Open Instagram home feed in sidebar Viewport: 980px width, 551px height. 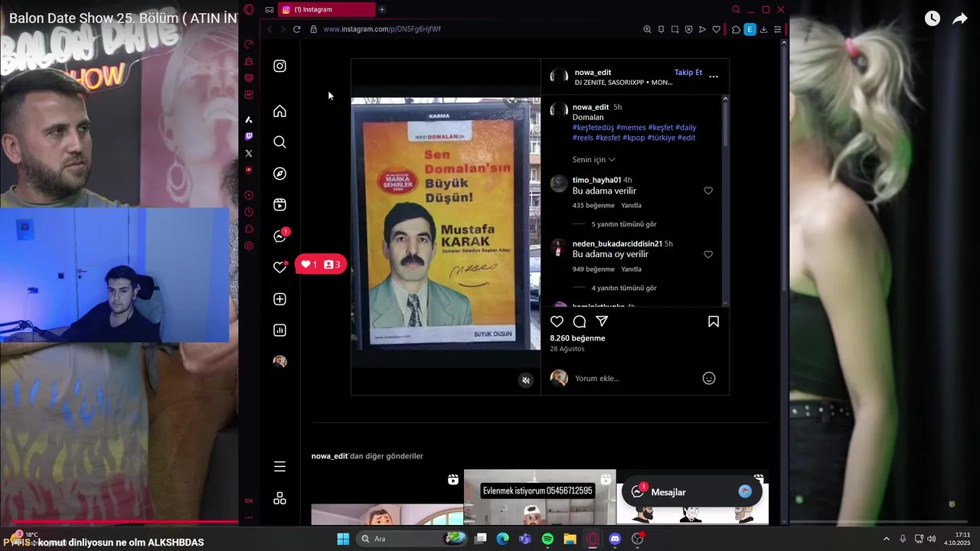tap(279, 111)
